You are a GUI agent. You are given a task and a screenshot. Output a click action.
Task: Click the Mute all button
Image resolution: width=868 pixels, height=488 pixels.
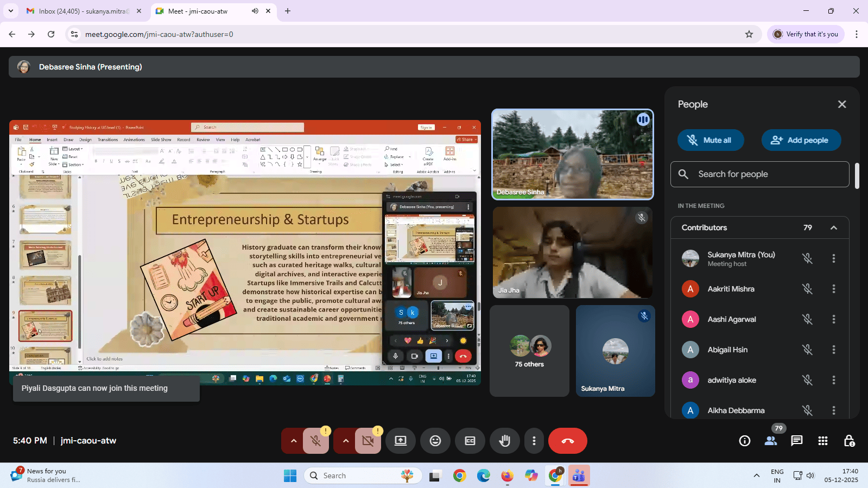click(x=710, y=140)
